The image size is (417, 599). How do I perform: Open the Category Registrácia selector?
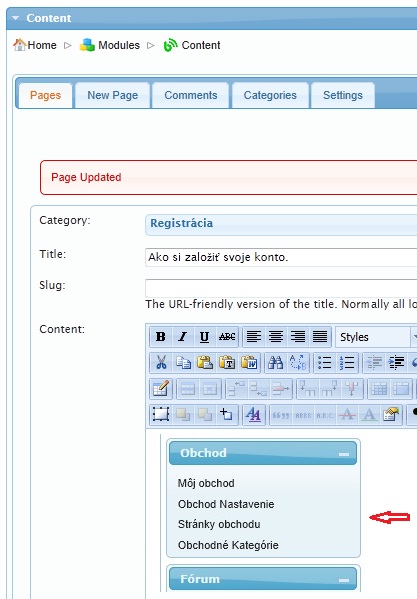(281, 224)
